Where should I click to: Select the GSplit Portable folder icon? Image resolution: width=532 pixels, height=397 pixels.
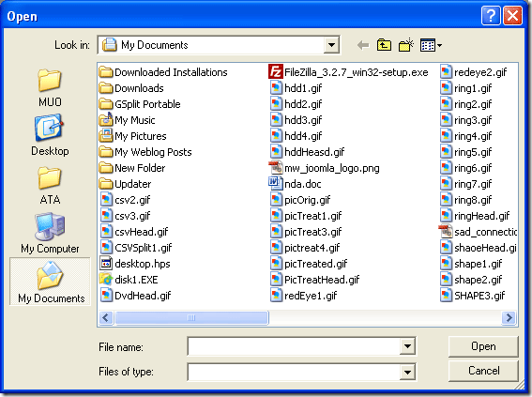tap(106, 104)
